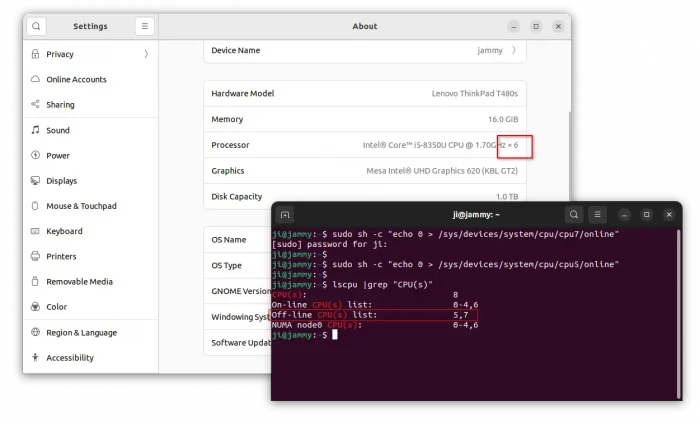Go to Keyboard settings

click(64, 231)
